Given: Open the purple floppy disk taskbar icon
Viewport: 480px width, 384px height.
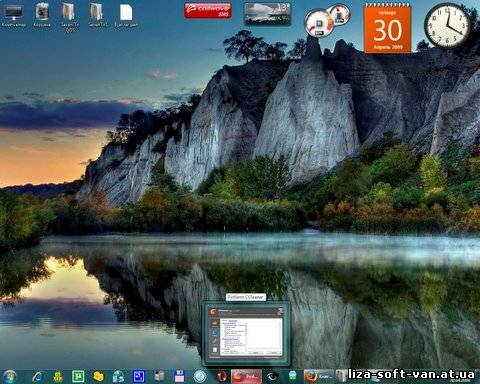Looking at the screenshot, I should tap(180, 376).
